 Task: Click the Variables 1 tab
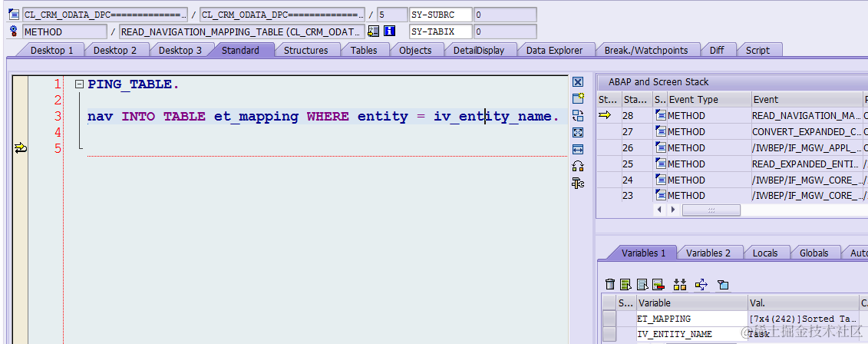[x=643, y=253]
